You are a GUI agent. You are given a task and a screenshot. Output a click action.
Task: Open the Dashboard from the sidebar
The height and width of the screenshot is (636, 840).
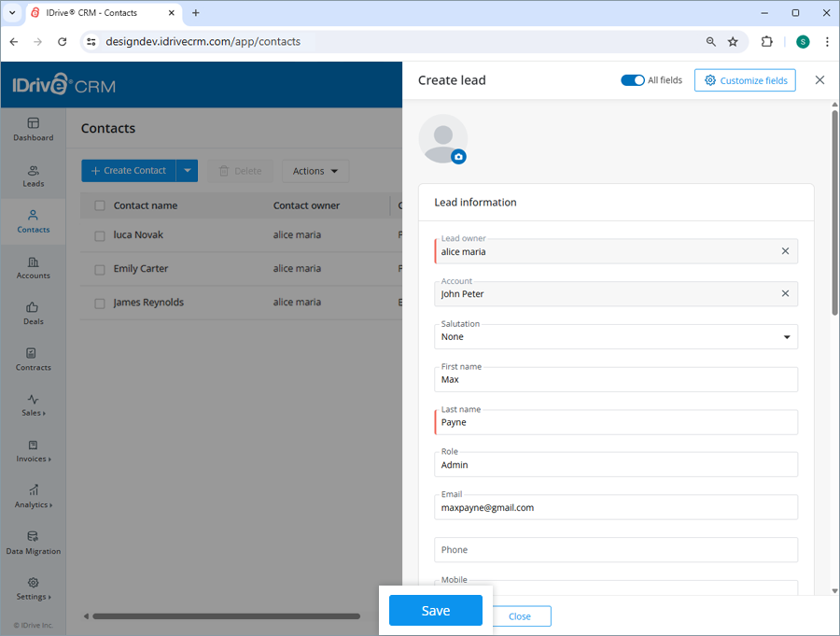(33, 130)
